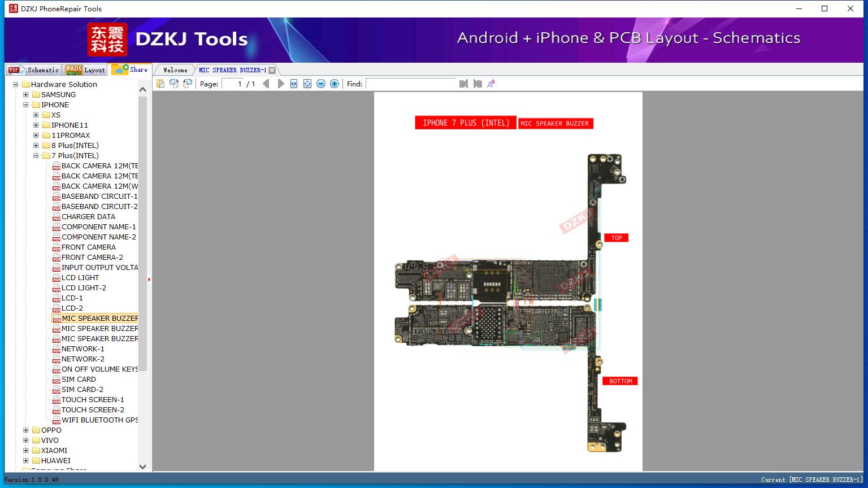Open the BASEBAND CIRCUIT-1 file

pyautogui.click(x=99, y=197)
